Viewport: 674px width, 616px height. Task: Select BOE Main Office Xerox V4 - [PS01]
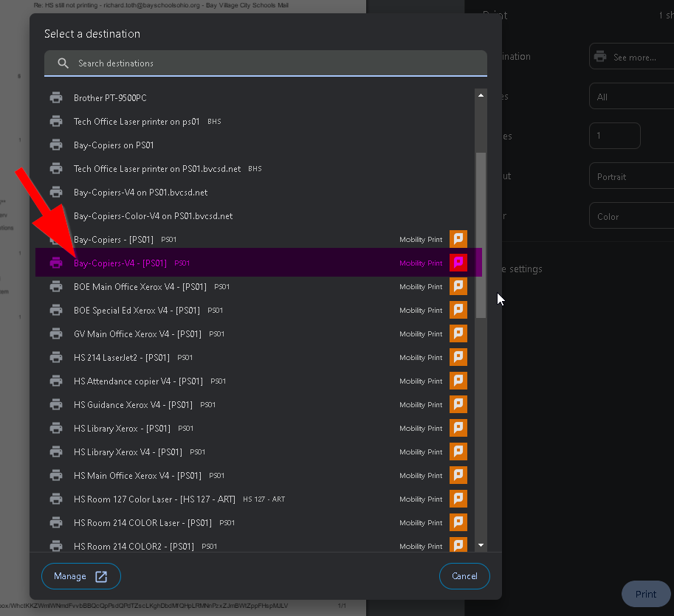(x=258, y=286)
